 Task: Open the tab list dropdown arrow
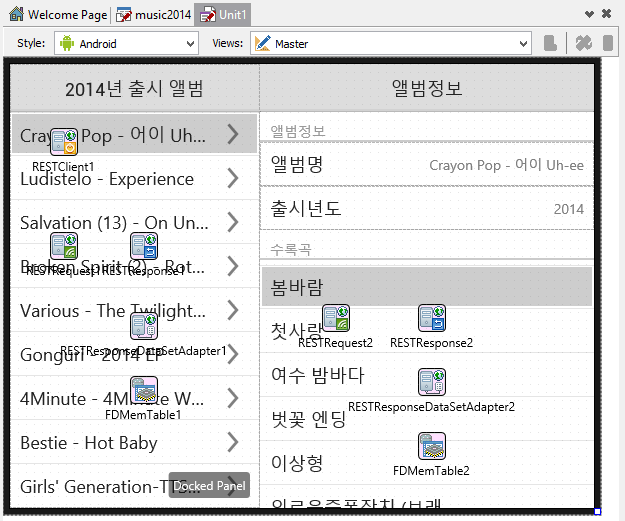coord(589,14)
